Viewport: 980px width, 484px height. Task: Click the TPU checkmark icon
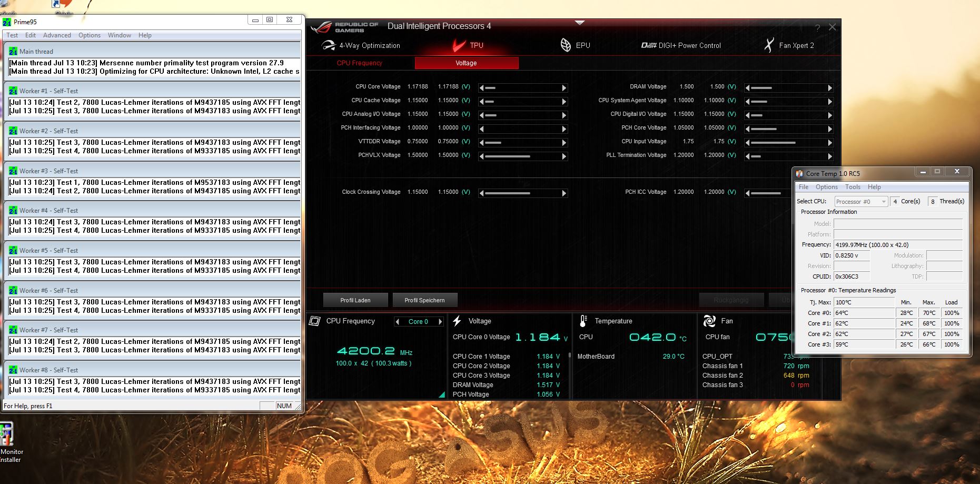(x=459, y=45)
